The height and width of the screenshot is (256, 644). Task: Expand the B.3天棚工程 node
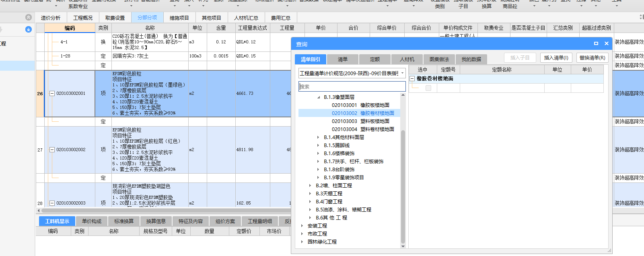(x=310, y=194)
